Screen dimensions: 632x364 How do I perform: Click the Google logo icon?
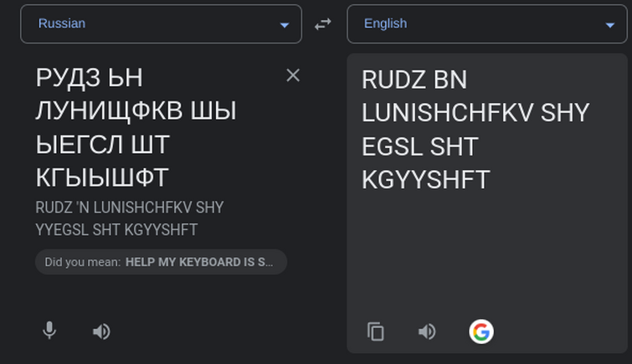click(481, 331)
